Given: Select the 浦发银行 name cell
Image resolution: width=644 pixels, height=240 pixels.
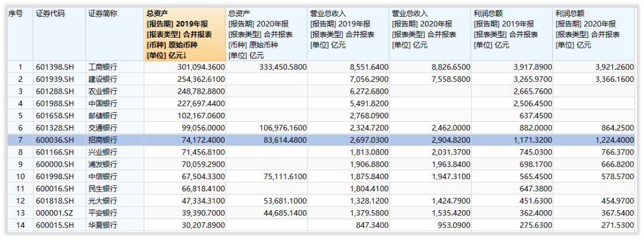Looking at the screenshot, I should coord(114,164).
